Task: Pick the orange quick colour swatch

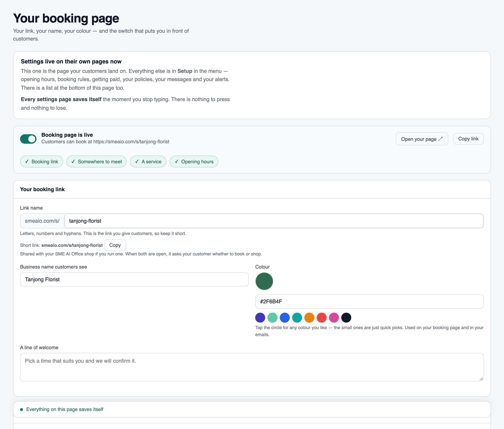Action: (309, 317)
